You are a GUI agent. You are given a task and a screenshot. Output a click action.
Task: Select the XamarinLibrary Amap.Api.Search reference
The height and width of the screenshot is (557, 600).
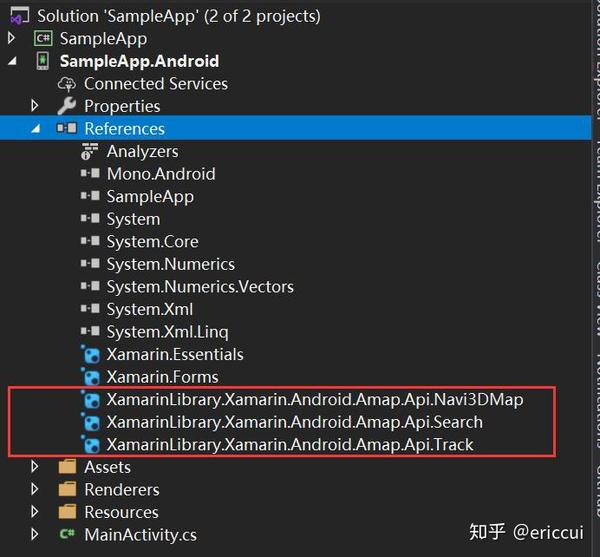(x=295, y=422)
